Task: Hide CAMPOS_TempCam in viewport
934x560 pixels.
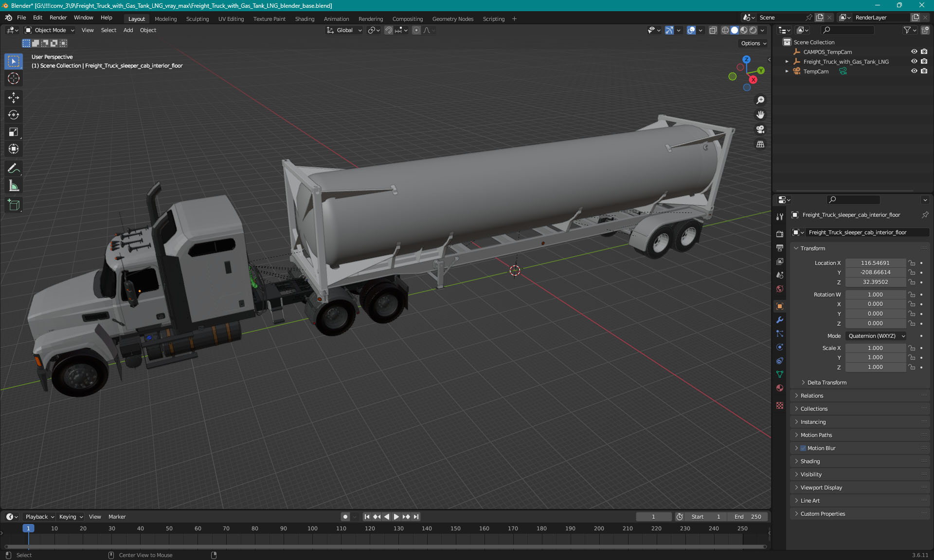Action: [x=914, y=52]
